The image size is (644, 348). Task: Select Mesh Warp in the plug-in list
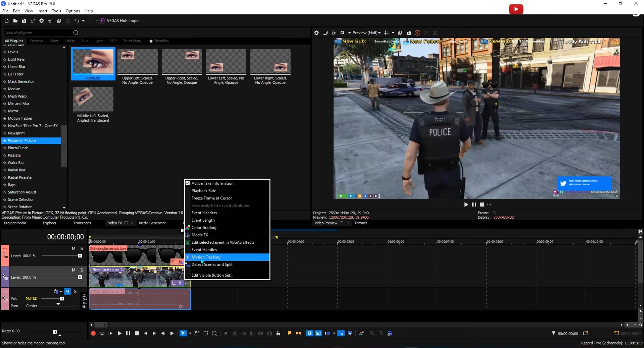click(x=17, y=96)
